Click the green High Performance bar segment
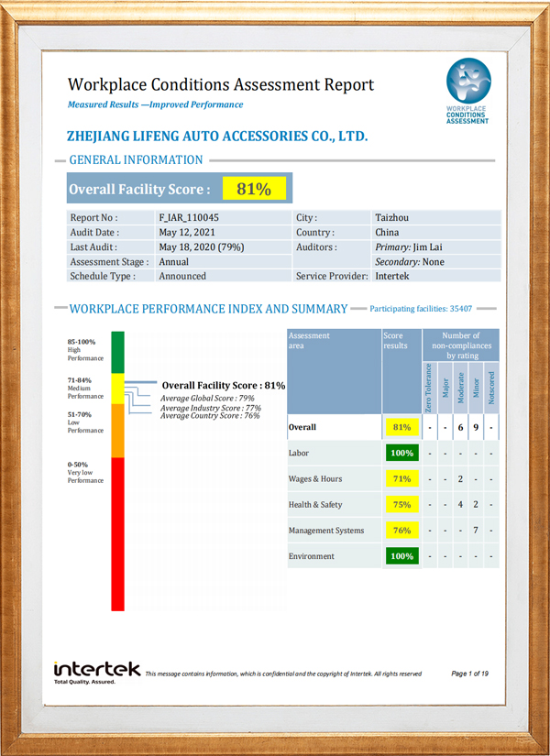 [x=117, y=352]
